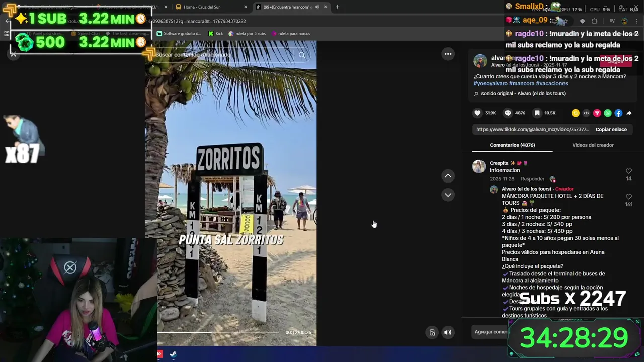Image resolution: width=644 pixels, height=362 pixels.
Task: Send to friends with red paper-plane icon
Action: (x=597, y=113)
